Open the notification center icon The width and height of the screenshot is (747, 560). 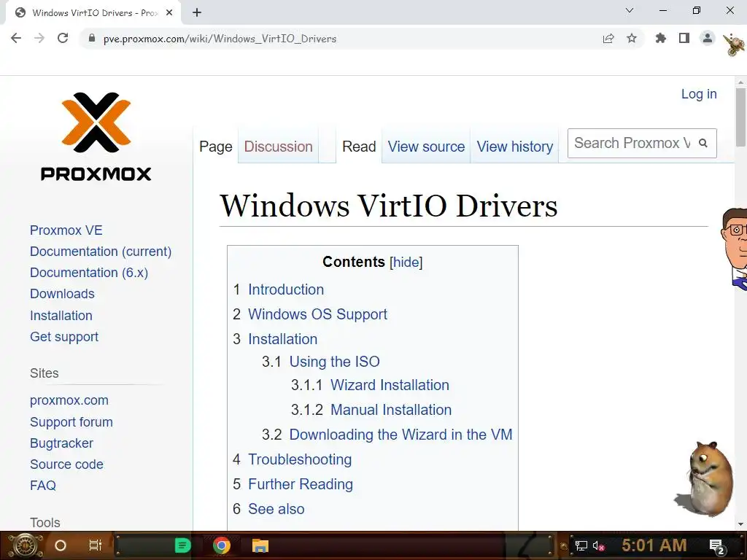tap(717, 547)
